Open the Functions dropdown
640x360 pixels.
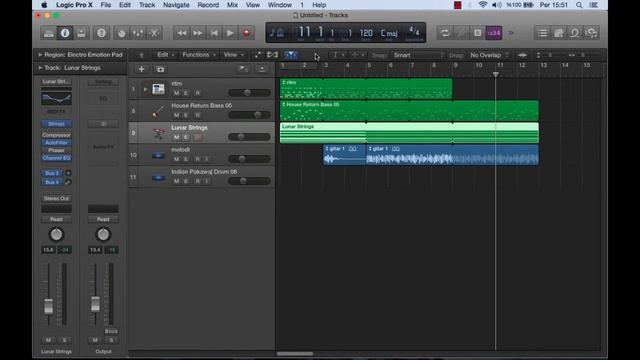coord(199,55)
